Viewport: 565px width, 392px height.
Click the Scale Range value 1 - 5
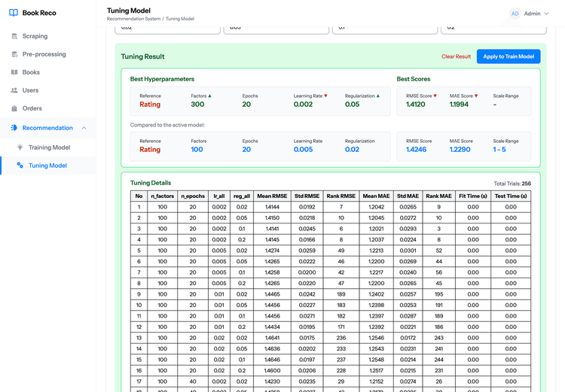tap(499, 150)
